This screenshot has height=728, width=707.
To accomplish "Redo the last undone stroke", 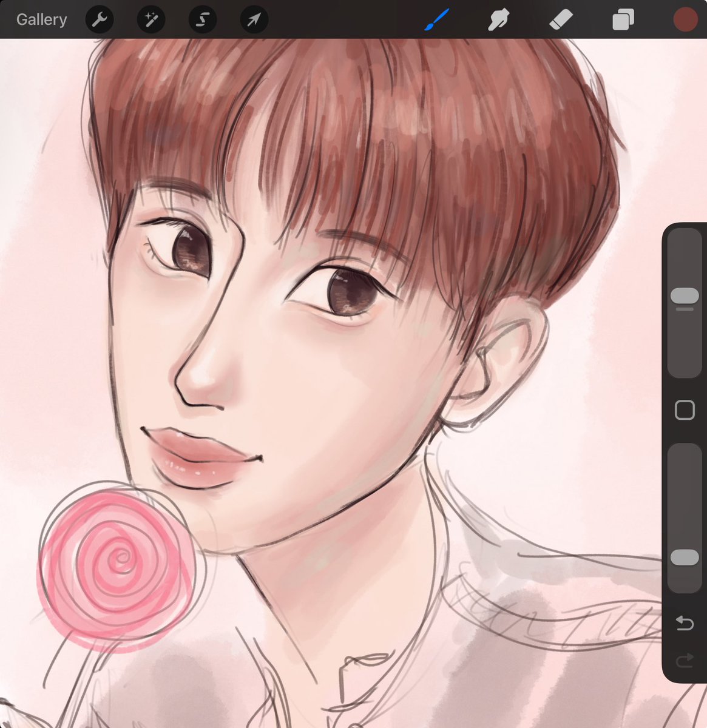I will [685, 661].
